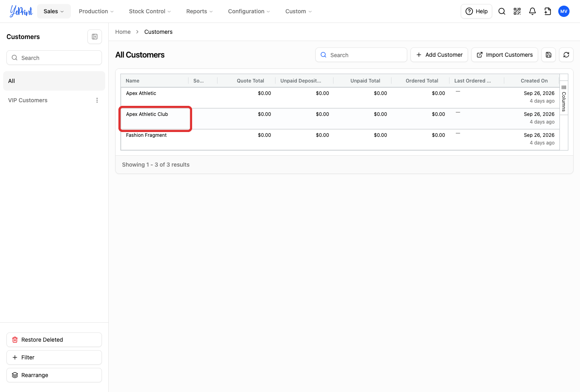Click the file export icon beside bell
The height and width of the screenshot is (392, 580).
tap(548, 11)
